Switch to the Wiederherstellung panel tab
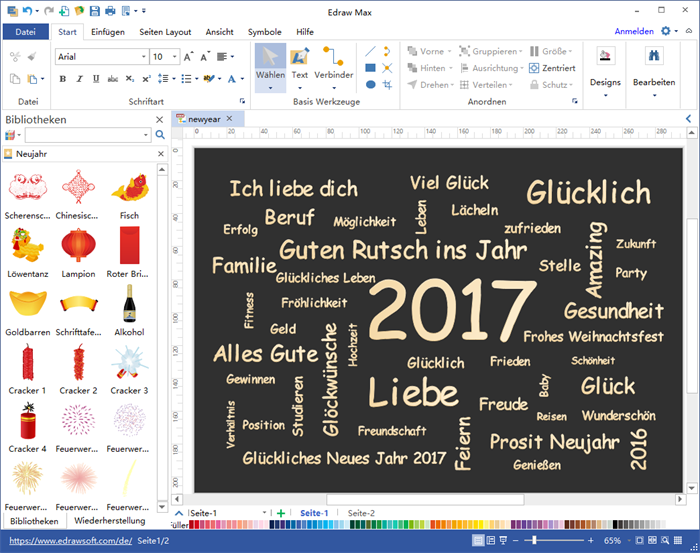700x553 pixels. (x=109, y=520)
